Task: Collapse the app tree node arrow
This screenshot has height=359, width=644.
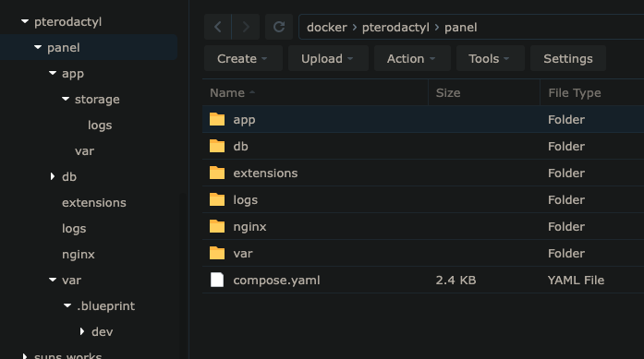Action: (x=53, y=73)
